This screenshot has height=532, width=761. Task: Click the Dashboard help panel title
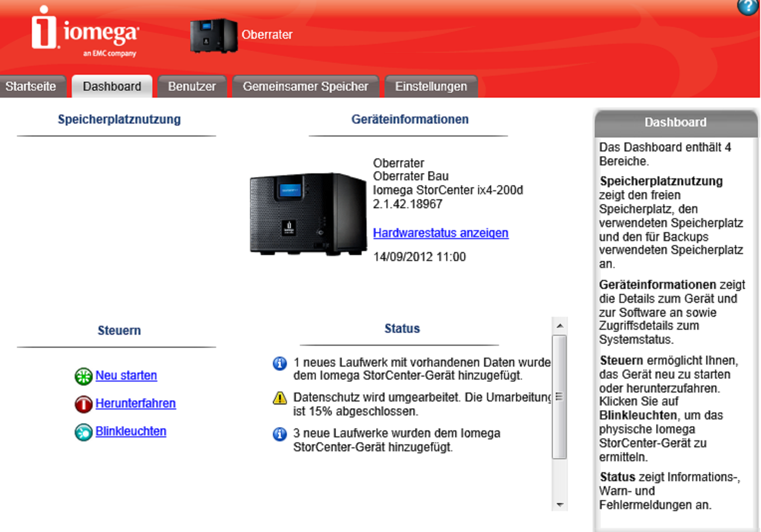(676, 122)
